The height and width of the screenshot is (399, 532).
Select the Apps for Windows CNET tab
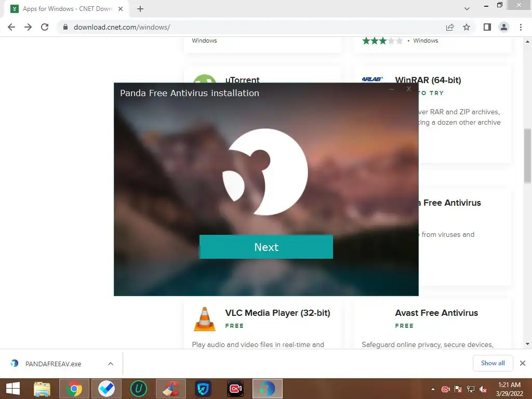66,9
